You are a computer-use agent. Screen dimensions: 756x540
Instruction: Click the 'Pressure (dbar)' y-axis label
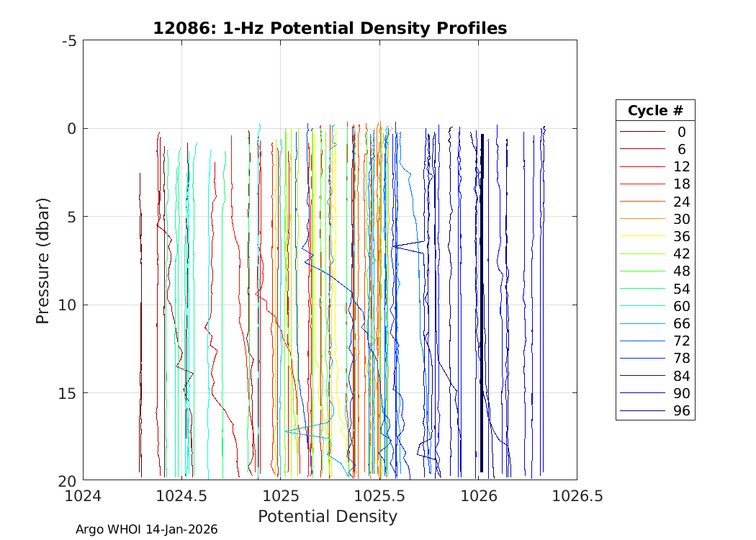43,260
